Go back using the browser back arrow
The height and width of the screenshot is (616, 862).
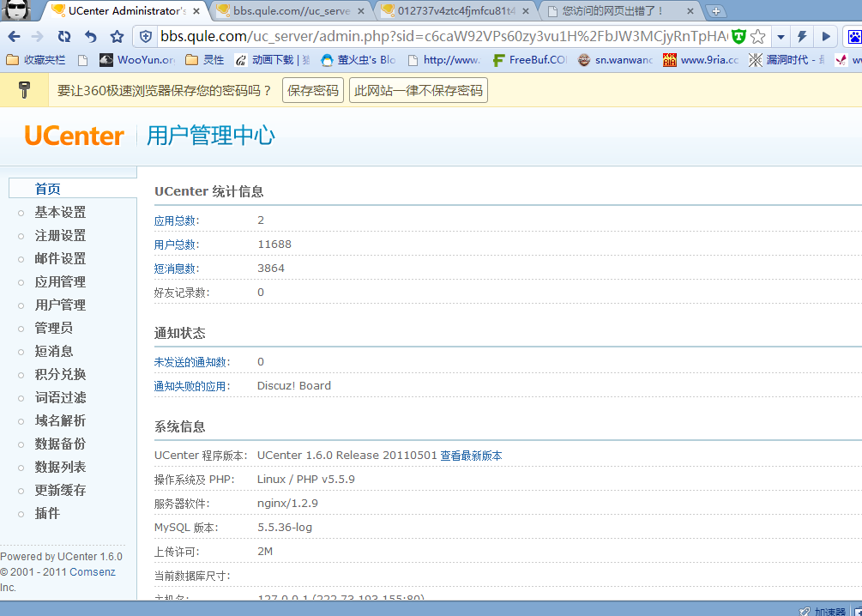[x=15, y=36]
